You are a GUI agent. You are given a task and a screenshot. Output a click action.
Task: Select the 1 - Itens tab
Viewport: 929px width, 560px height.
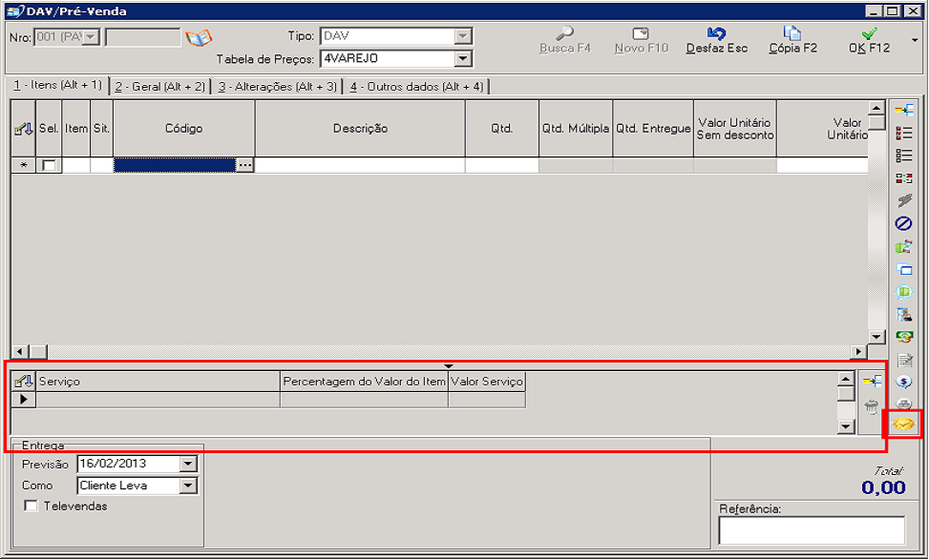pyautogui.click(x=58, y=85)
